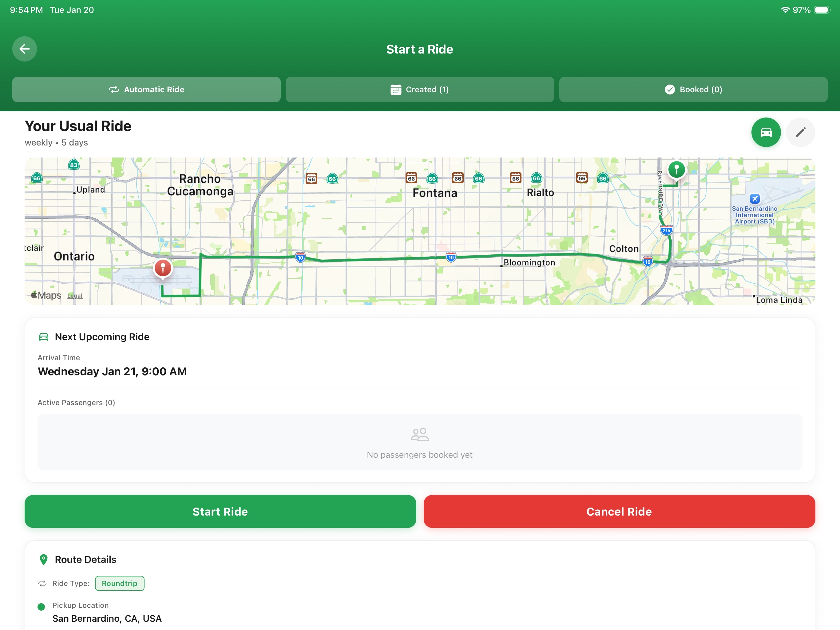Image resolution: width=840 pixels, height=630 pixels.
Task: Tap the route 83 shield near Upland
Action: pyautogui.click(x=74, y=165)
